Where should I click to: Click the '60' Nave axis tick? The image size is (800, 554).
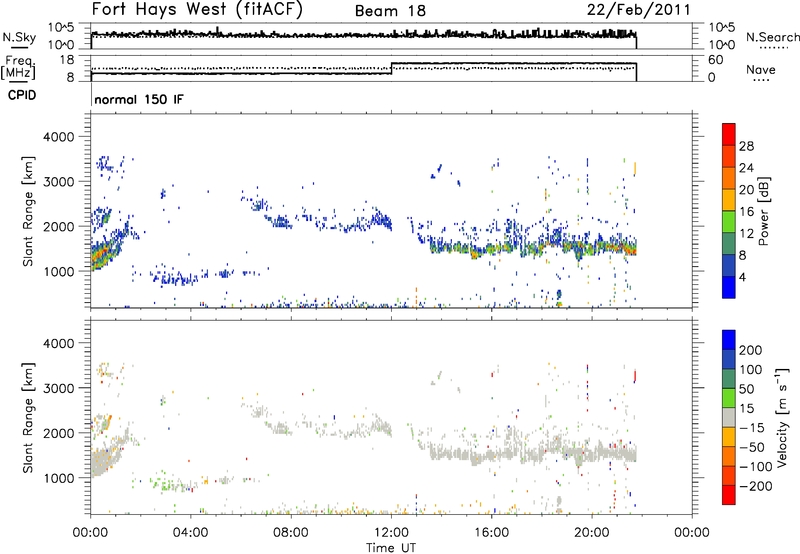716,60
